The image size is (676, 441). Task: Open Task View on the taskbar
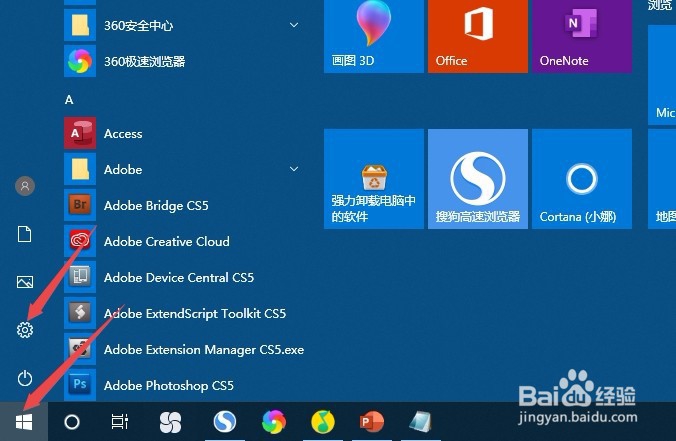(x=120, y=422)
